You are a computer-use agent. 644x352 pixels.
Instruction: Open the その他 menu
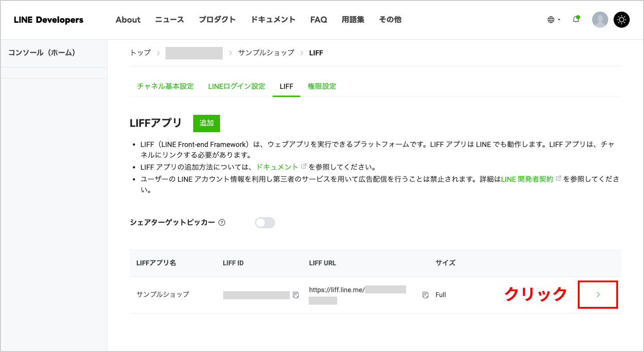390,20
